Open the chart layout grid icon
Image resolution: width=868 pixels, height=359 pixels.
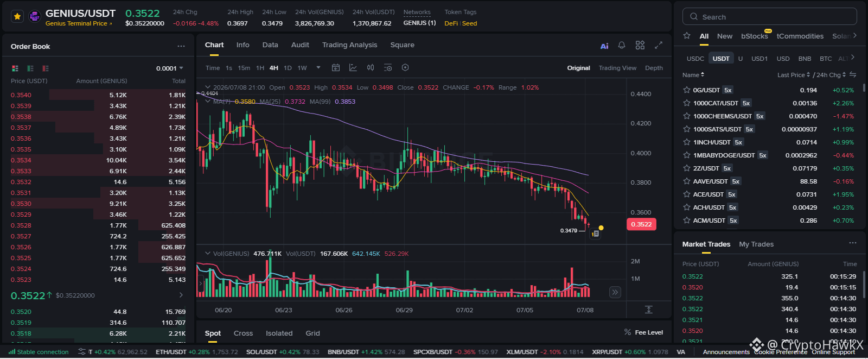[x=640, y=45]
